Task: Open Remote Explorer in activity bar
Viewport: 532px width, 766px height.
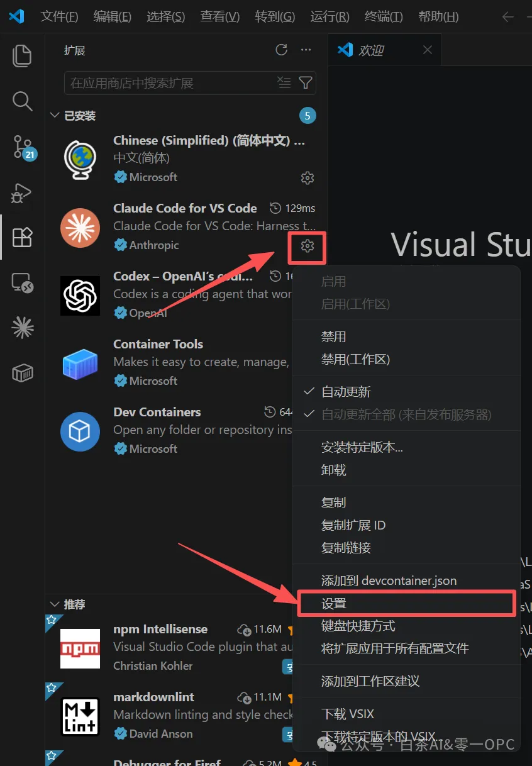Action: (x=22, y=283)
